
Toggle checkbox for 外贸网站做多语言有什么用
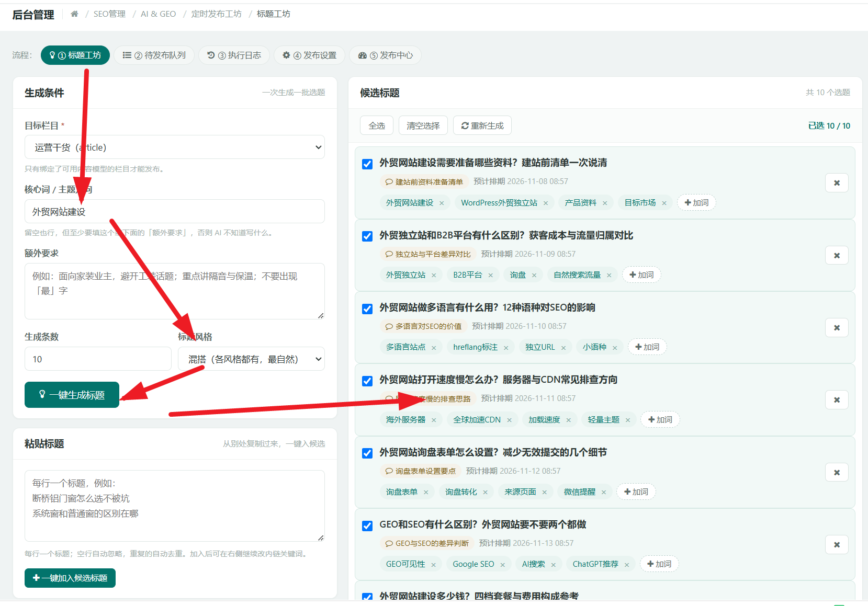tap(367, 308)
